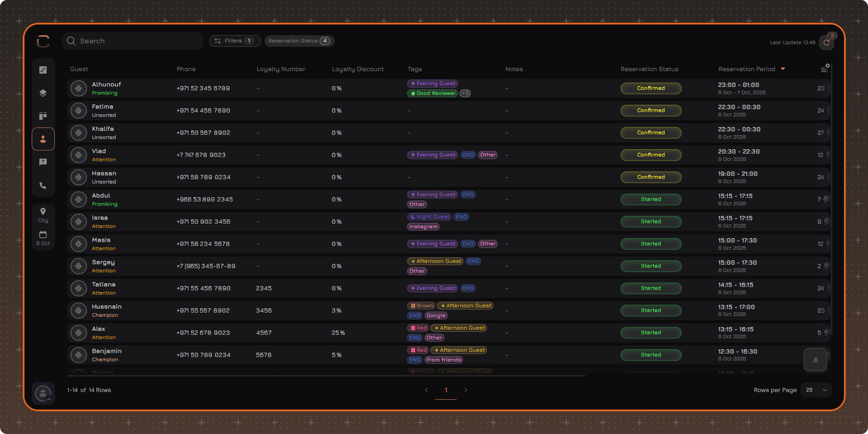Go to the previous page arrow
The image size is (868, 434).
(x=427, y=390)
